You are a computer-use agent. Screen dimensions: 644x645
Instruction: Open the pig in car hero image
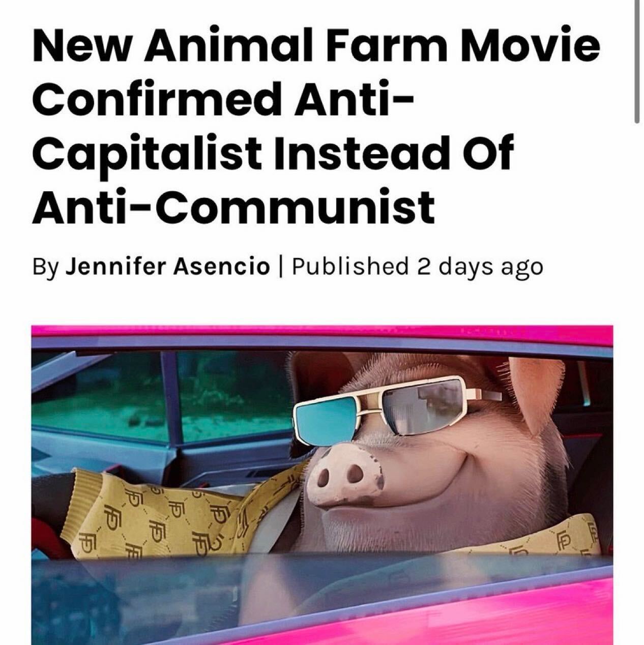[x=322, y=485]
